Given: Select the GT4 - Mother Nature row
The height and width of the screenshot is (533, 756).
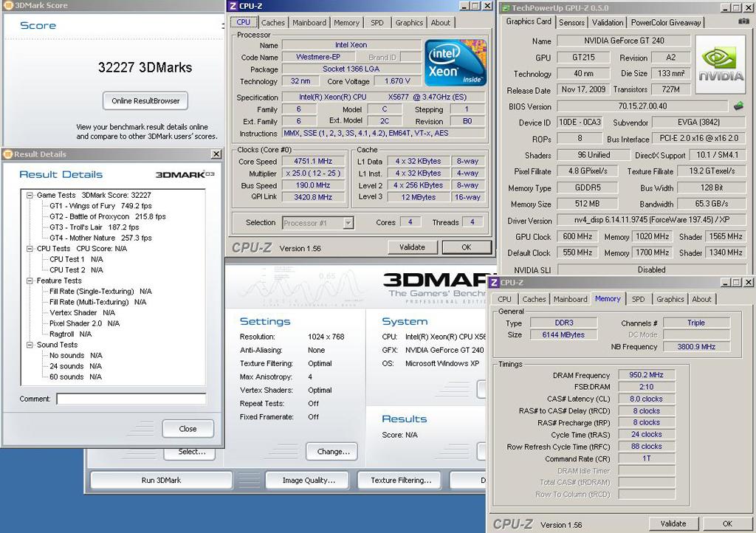Looking at the screenshot, I should (100, 238).
